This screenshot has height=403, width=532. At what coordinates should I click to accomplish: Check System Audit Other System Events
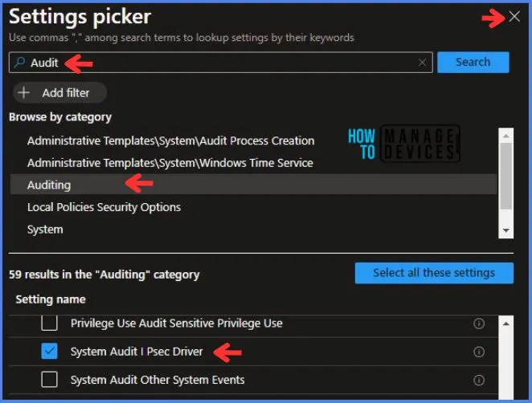point(49,380)
